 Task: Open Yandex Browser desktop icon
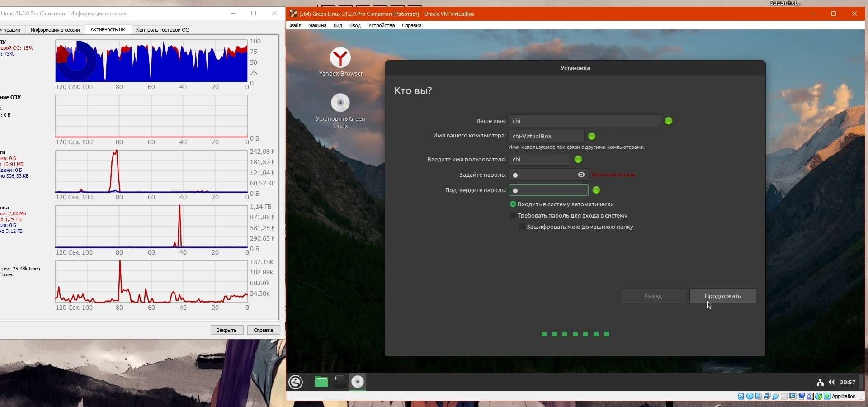[340, 62]
